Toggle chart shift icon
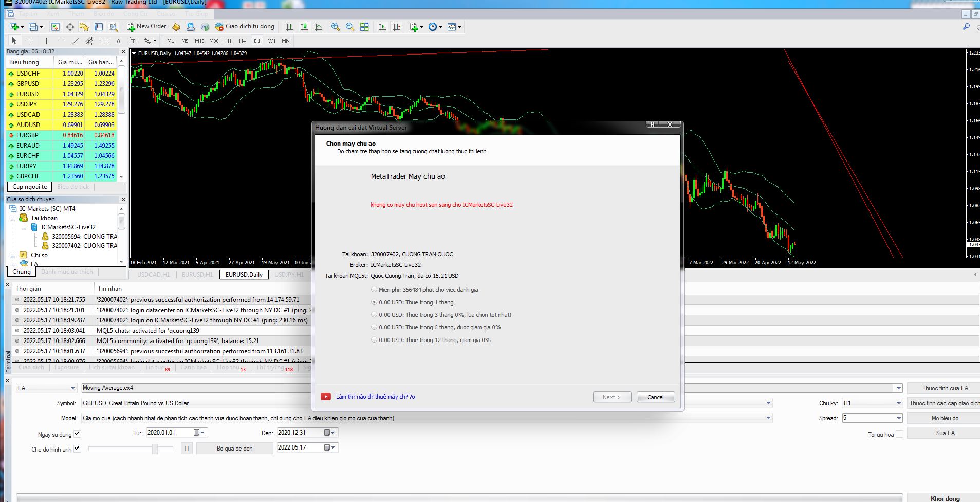Image resolution: width=980 pixels, height=502 pixels. [x=397, y=27]
